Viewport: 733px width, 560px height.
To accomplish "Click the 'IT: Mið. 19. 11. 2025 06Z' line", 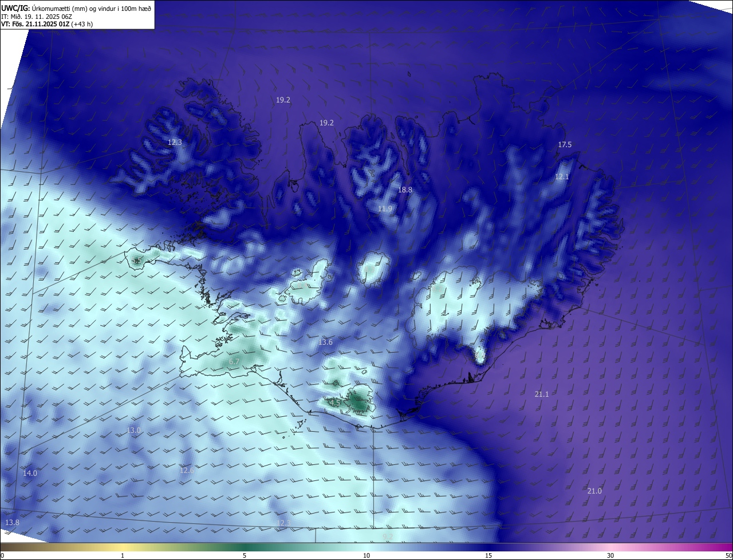I will [x=37, y=17].
